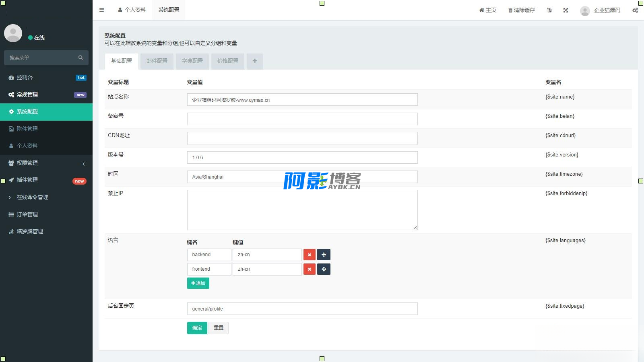This screenshot has width=644, height=362.
Task: Click the move handle for backend row
Action: point(324,255)
